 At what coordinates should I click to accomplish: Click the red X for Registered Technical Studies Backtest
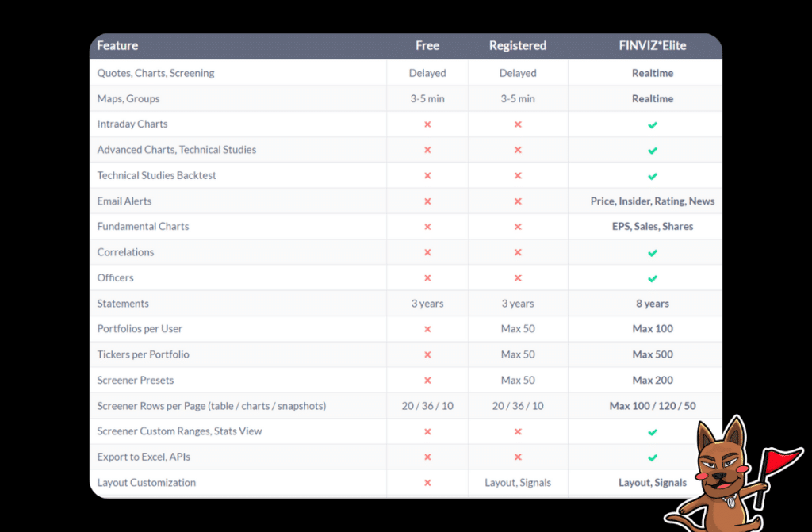(x=518, y=174)
